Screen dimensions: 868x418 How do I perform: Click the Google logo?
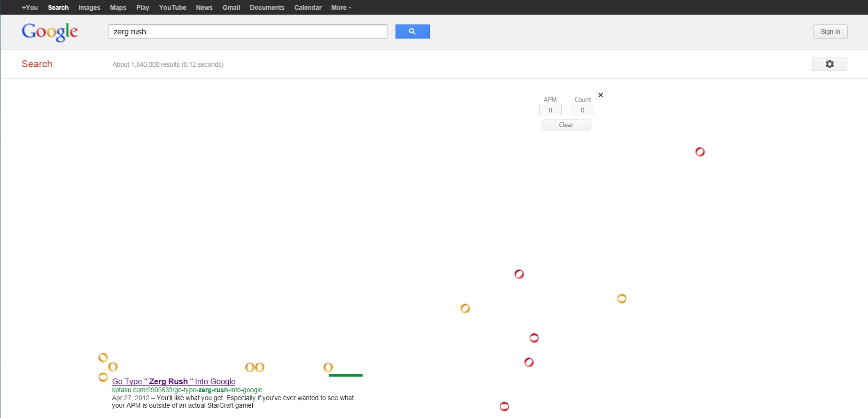(50, 32)
